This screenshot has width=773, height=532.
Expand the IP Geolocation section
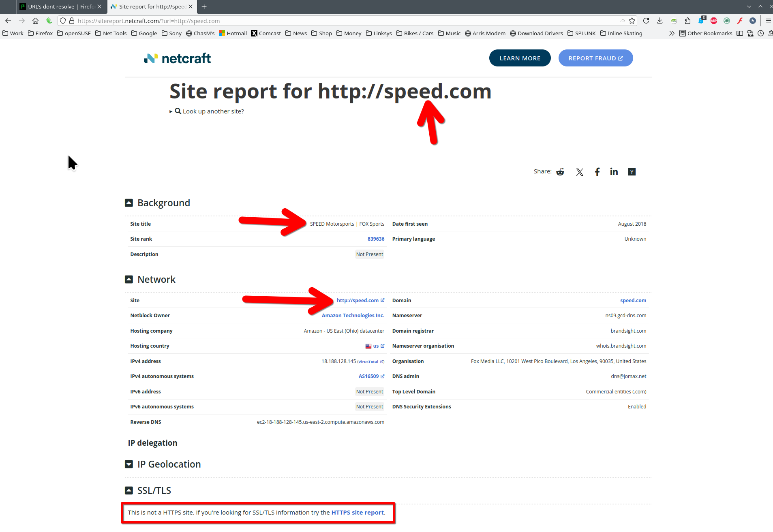[x=129, y=464]
